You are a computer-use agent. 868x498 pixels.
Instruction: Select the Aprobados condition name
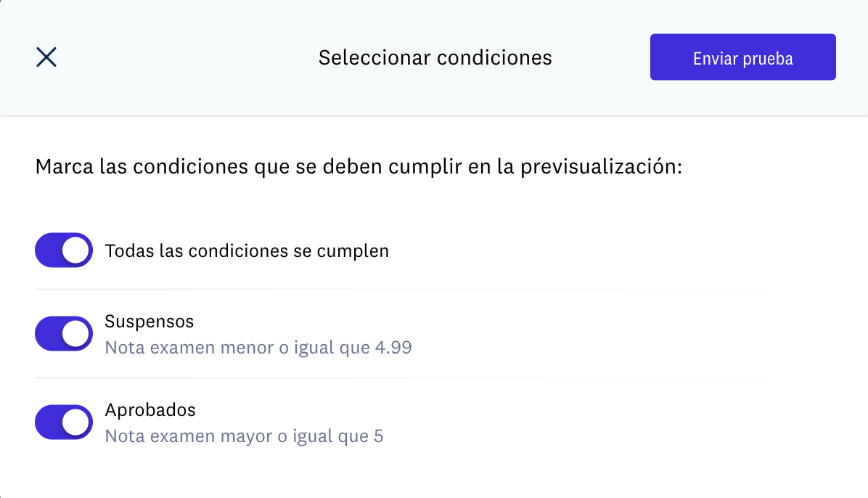coord(150,409)
